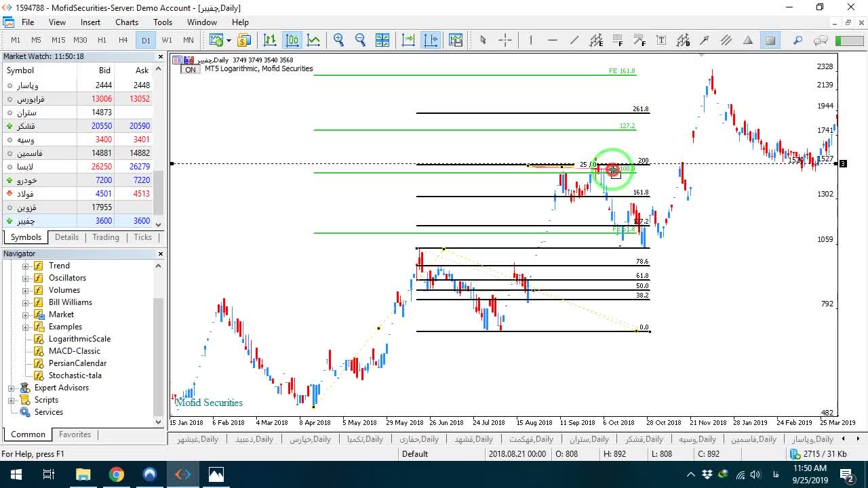
Task: Choose the trendline drawing tool
Action: 574,40
